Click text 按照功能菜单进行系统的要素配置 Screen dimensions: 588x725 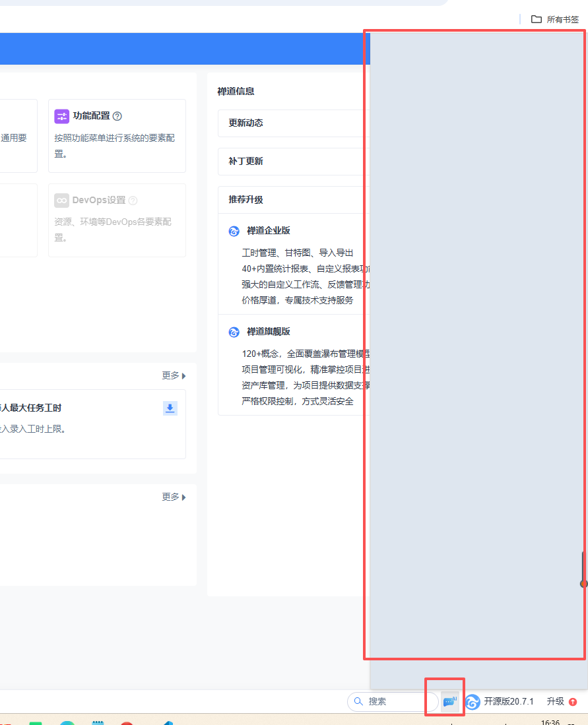pyautogui.click(x=114, y=146)
